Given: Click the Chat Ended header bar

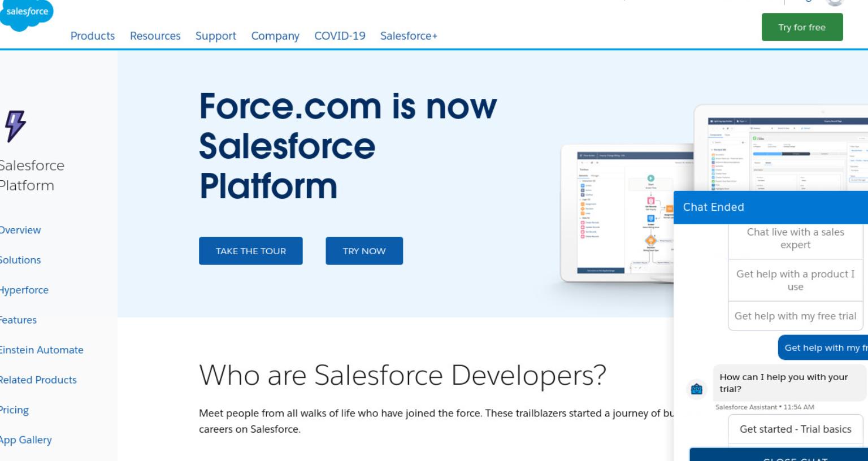Looking at the screenshot, I should [771, 207].
